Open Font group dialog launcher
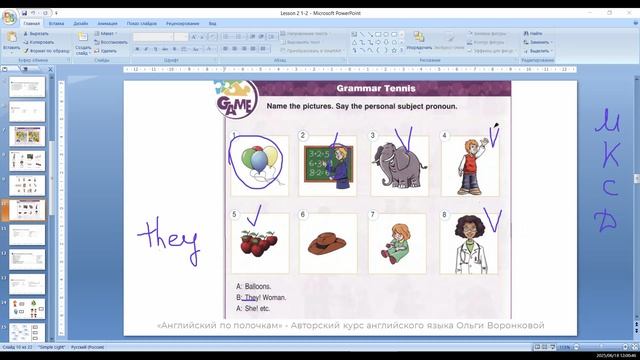This screenshot has height=360, width=640. pos(216,60)
